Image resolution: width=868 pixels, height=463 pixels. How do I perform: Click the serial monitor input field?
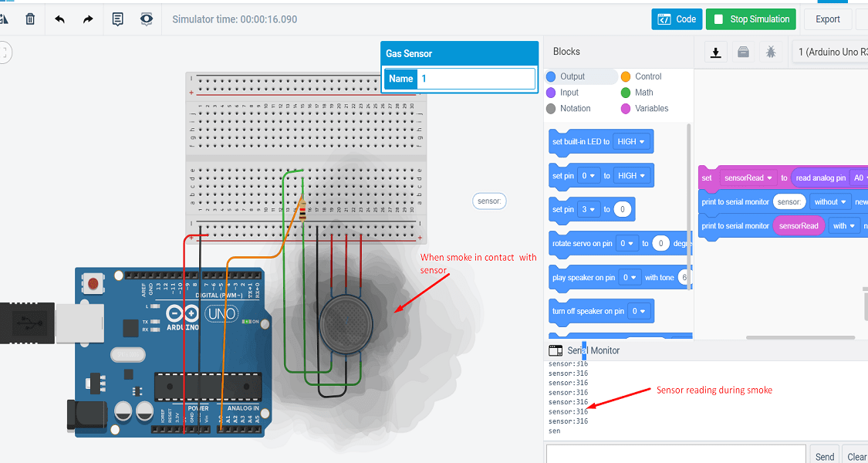tap(676, 455)
